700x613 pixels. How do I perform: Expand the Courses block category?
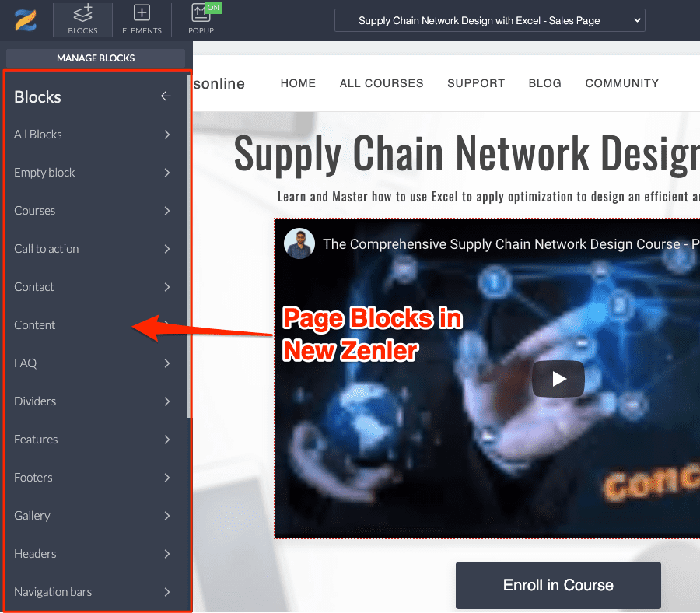pyautogui.click(x=93, y=211)
